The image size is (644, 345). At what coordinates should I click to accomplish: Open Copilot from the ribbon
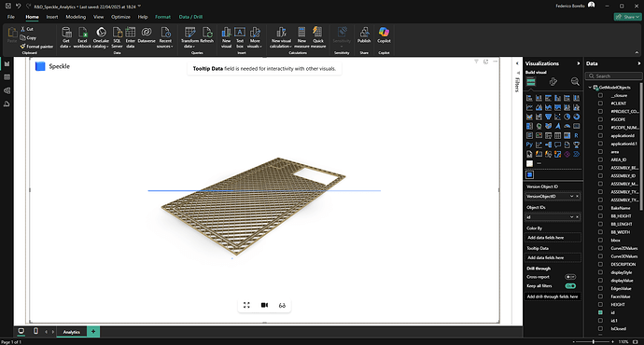(x=384, y=34)
